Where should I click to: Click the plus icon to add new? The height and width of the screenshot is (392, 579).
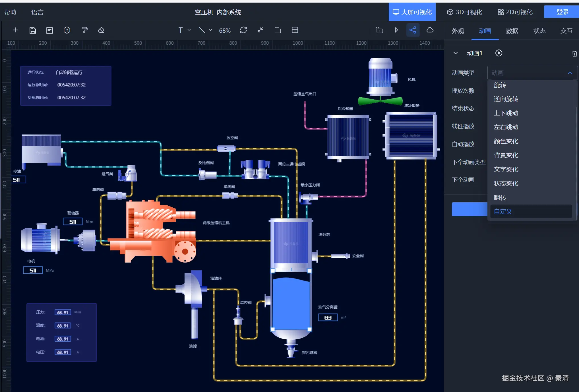pos(16,30)
